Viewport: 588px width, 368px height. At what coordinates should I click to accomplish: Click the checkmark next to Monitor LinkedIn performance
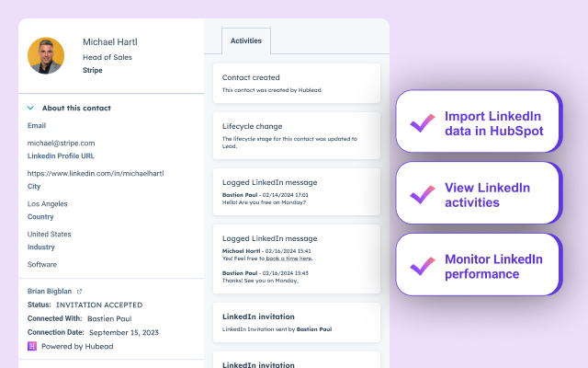tap(423, 266)
